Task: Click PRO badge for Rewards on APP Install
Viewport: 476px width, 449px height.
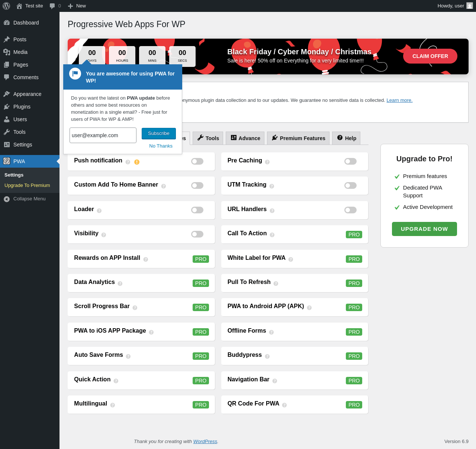Action: [x=201, y=259]
